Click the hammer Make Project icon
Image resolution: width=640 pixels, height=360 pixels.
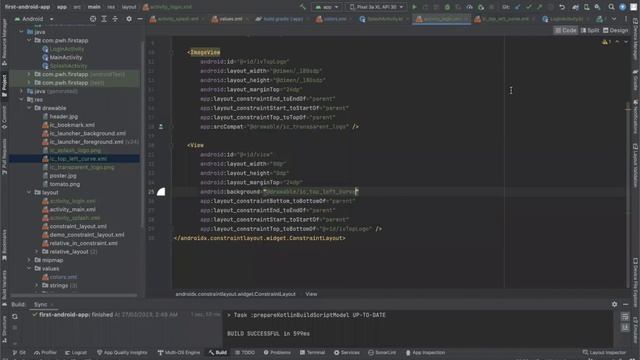(x=302, y=7)
